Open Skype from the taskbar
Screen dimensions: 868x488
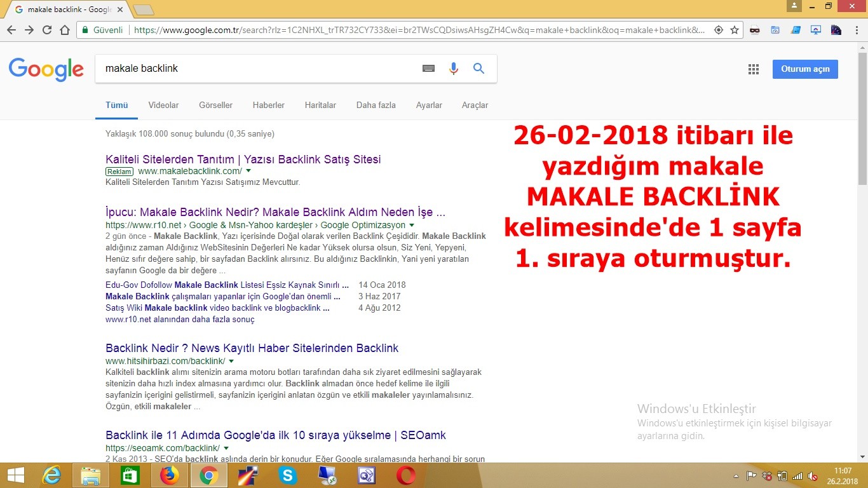click(288, 475)
